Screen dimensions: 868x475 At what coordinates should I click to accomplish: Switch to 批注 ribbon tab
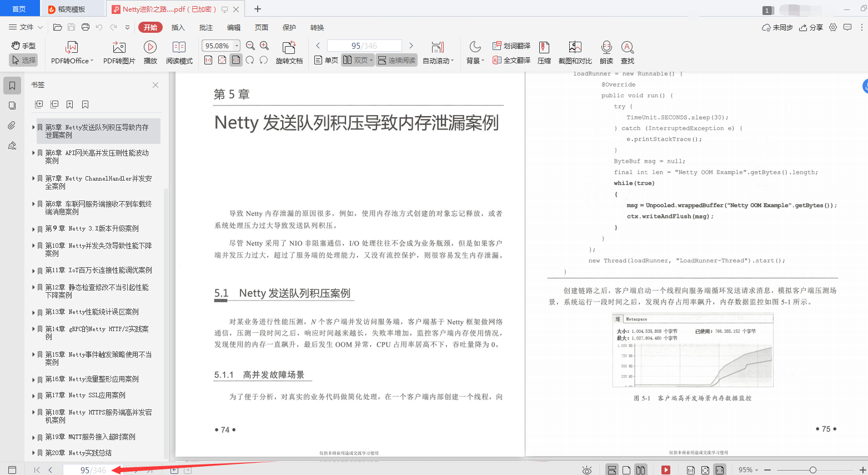pyautogui.click(x=206, y=27)
